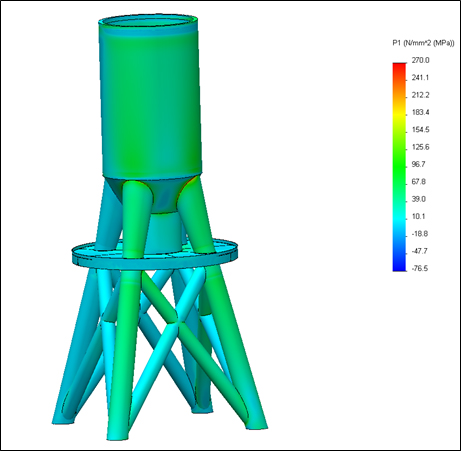This screenshot has height=451, width=461.
Task: Click the -76.5 legend minimum value
Action: click(420, 268)
